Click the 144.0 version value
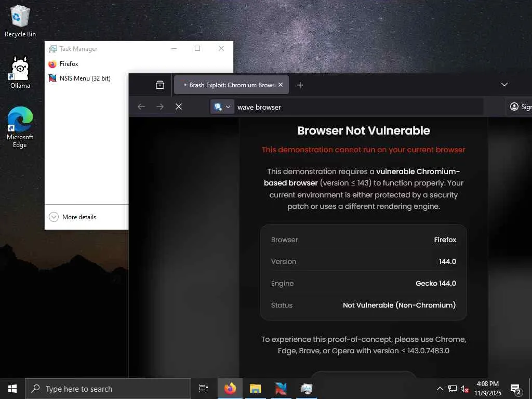The height and width of the screenshot is (399, 532). click(447, 261)
